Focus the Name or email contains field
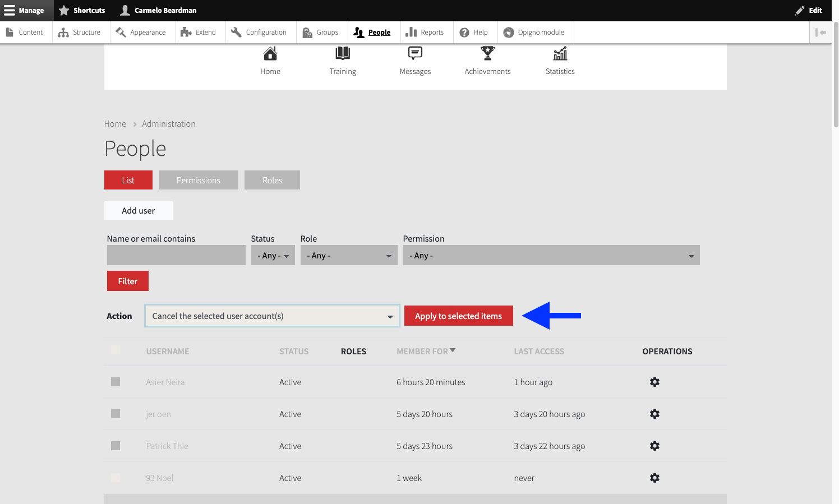Viewport: 839px width, 504px height. (176, 255)
